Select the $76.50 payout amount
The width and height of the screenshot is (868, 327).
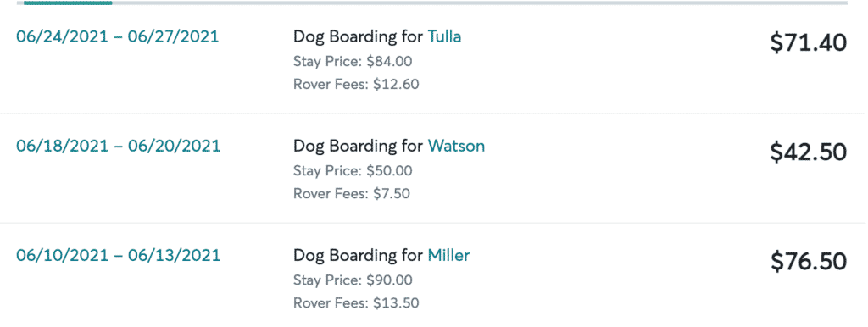pyautogui.click(x=808, y=262)
